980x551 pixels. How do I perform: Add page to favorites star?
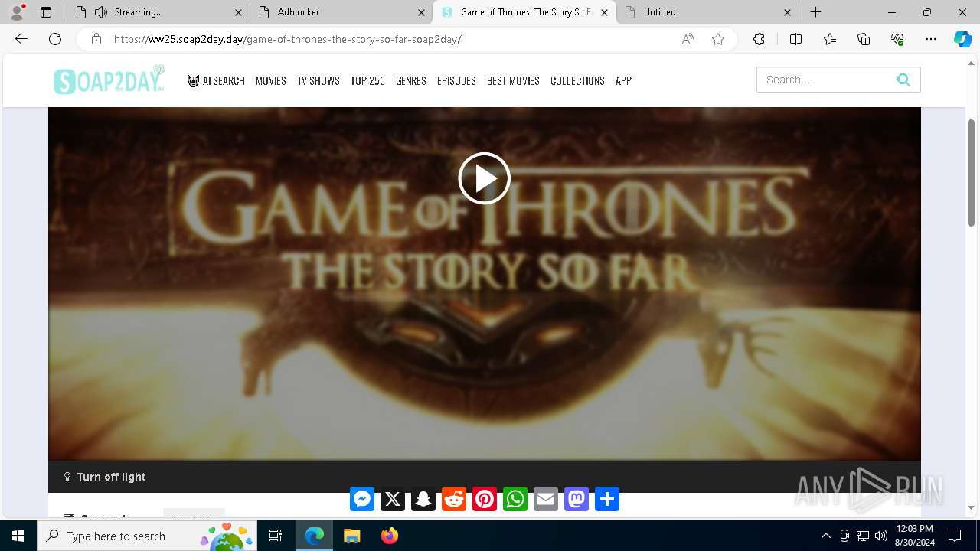point(718,39)
